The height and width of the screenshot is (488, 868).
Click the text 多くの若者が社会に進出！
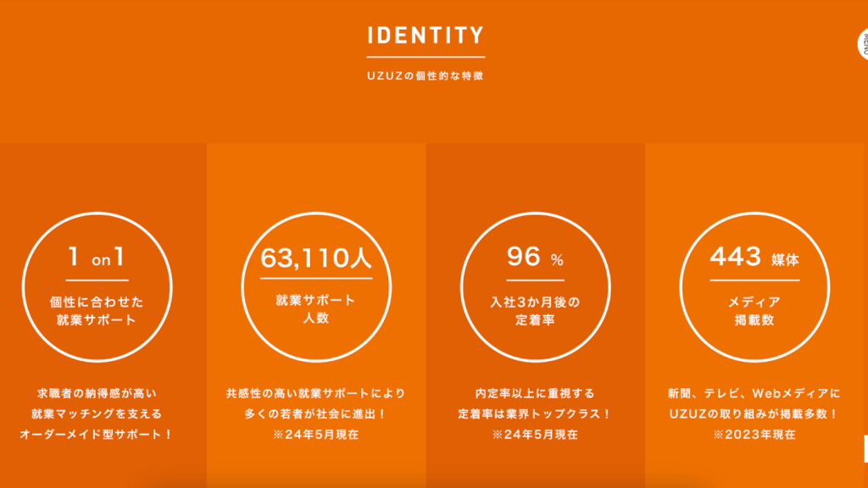pos(316,413)
